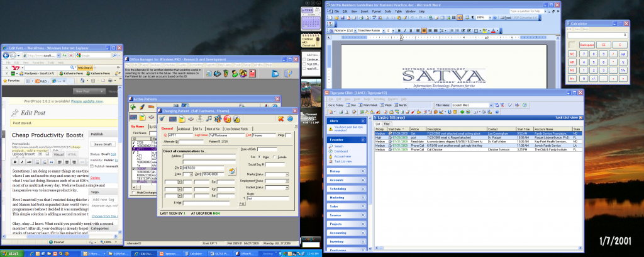
Task: Apply Center alignment in Word toolbar
Action: 425,30
